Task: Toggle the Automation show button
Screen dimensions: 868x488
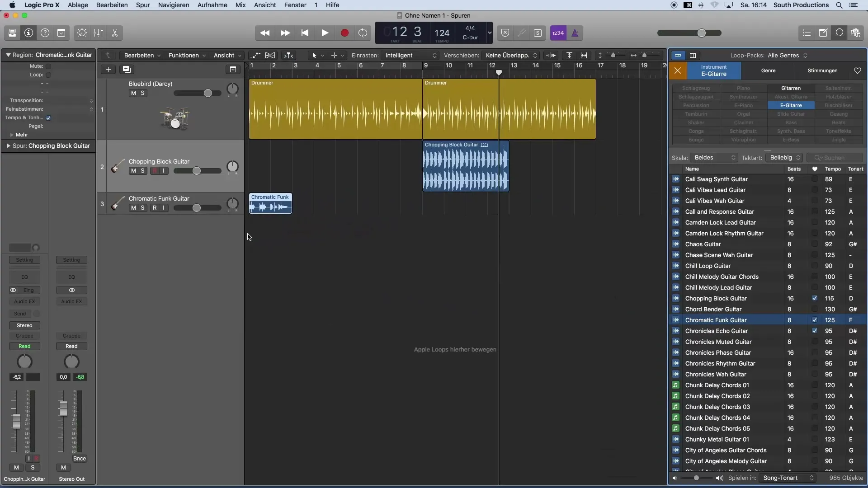Action: 255,56
